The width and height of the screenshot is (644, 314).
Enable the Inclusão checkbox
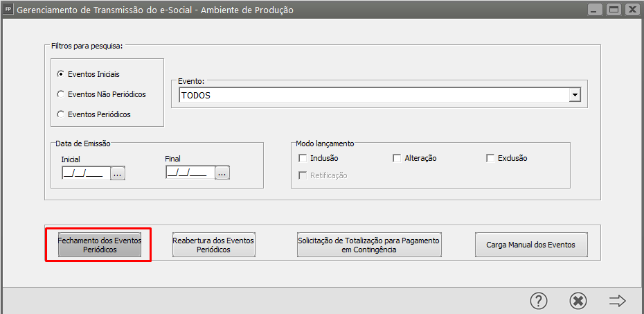pos(302,158)
